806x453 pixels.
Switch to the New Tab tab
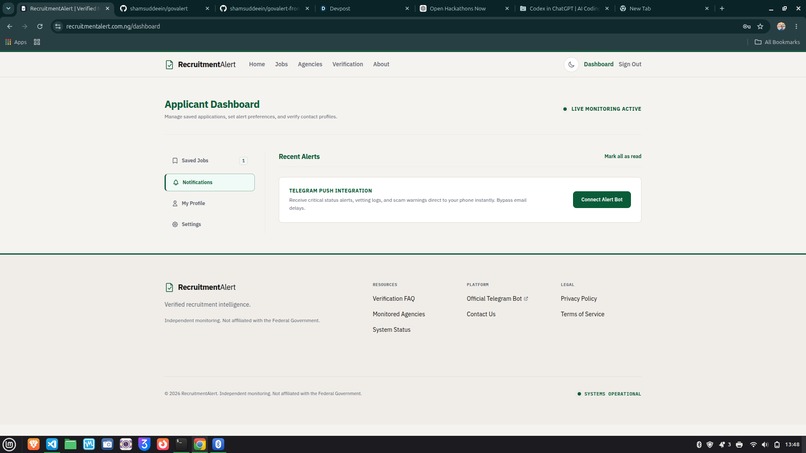661,8
